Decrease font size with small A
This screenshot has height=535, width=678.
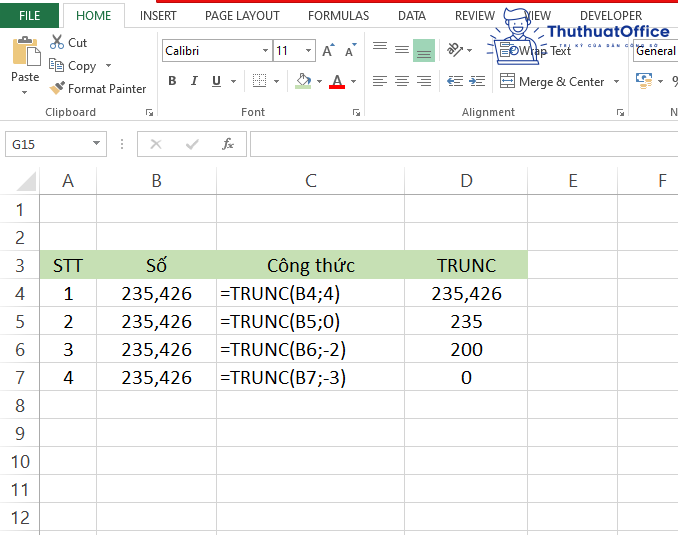(x=351, y=51)
